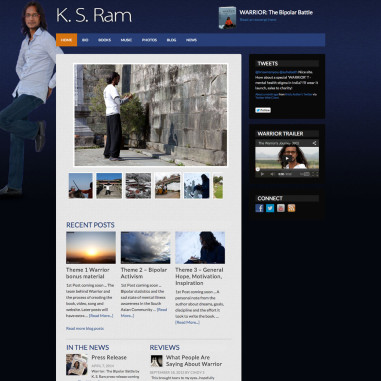Open the Twitter icon under Connect

point(270,208)
